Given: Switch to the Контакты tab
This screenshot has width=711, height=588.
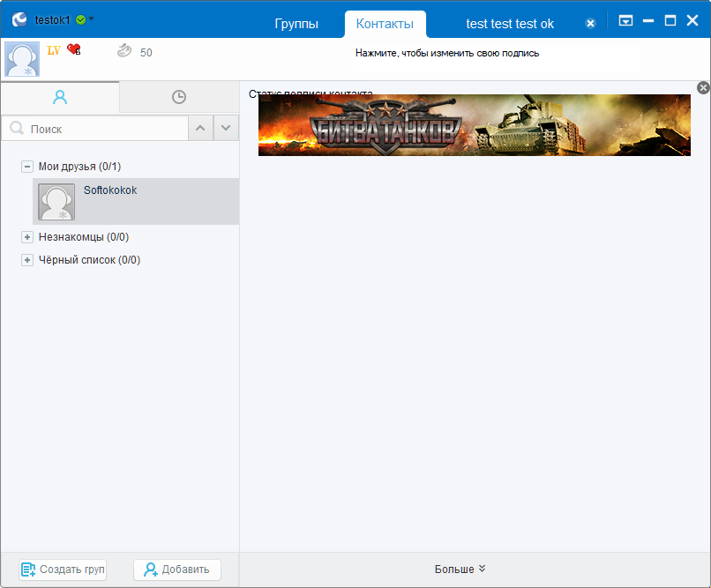Looking at the screenshot, I should point(385,24).
